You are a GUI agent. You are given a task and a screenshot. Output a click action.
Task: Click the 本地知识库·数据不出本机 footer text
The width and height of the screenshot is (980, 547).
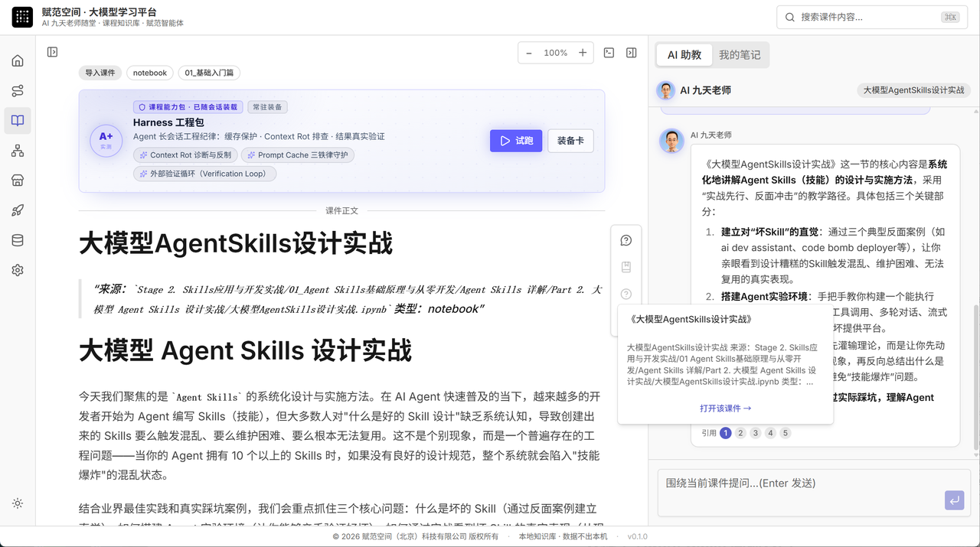(563, 536)
